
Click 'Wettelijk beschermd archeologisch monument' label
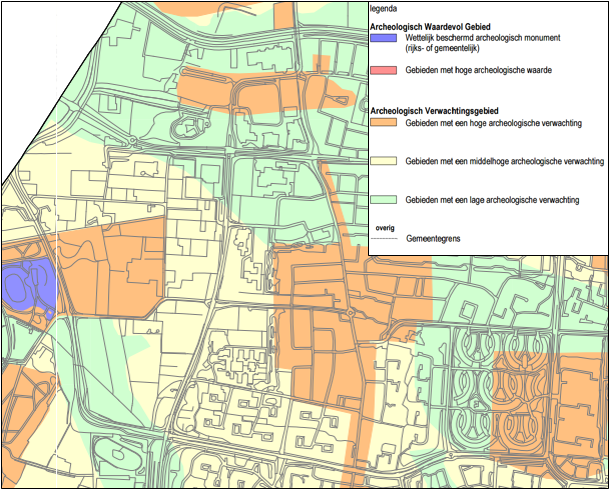coord(482,38)
